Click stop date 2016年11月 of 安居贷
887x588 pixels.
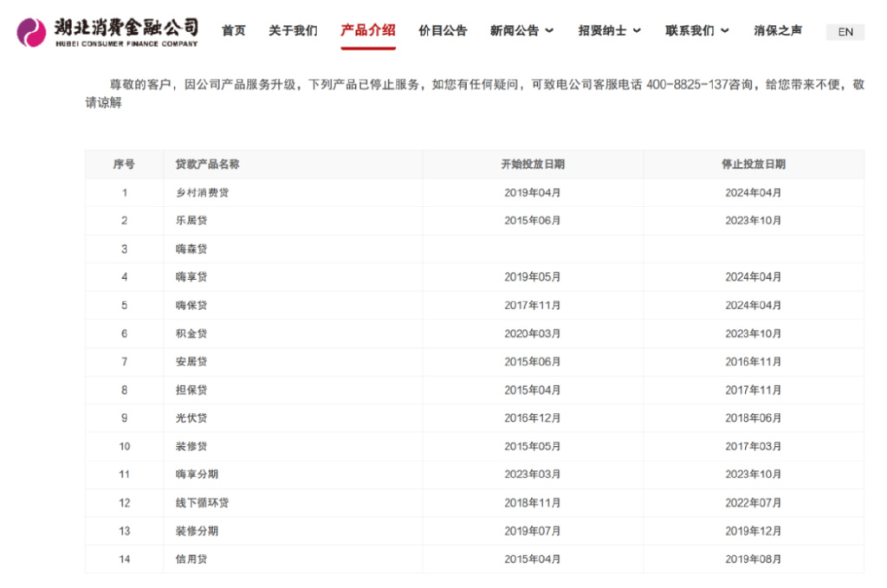[x=754, y=362]
